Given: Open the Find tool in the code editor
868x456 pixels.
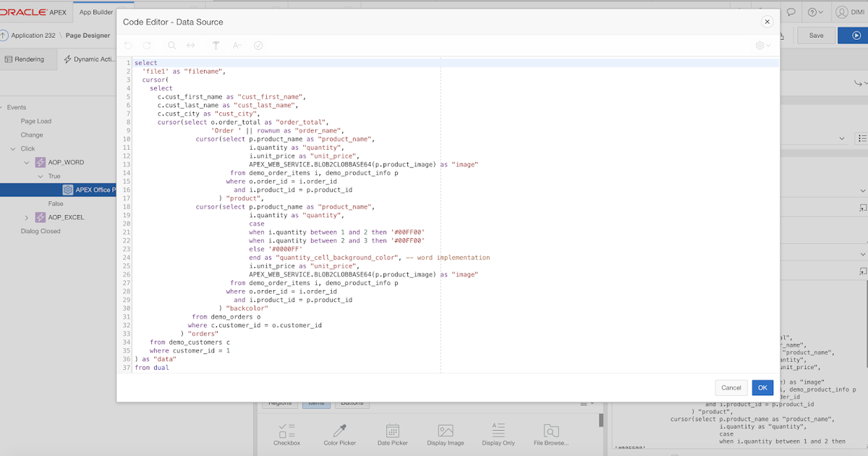Looking at the screenshot, I should [x=171, y=45].
